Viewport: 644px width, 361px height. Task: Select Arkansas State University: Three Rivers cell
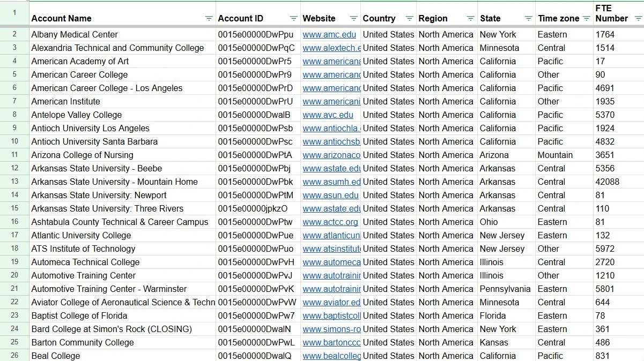click(122, 208)
